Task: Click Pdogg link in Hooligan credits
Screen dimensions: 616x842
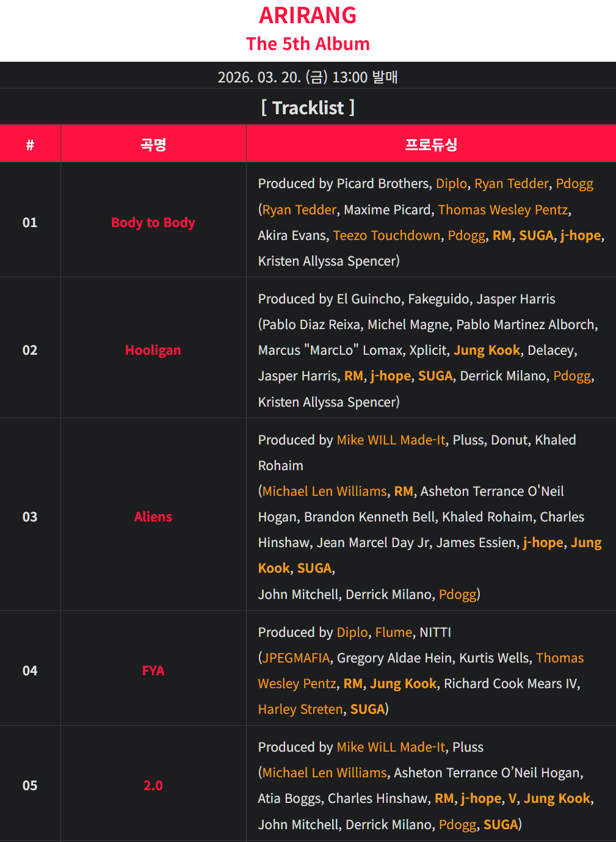Action: [x=572, y=376]
